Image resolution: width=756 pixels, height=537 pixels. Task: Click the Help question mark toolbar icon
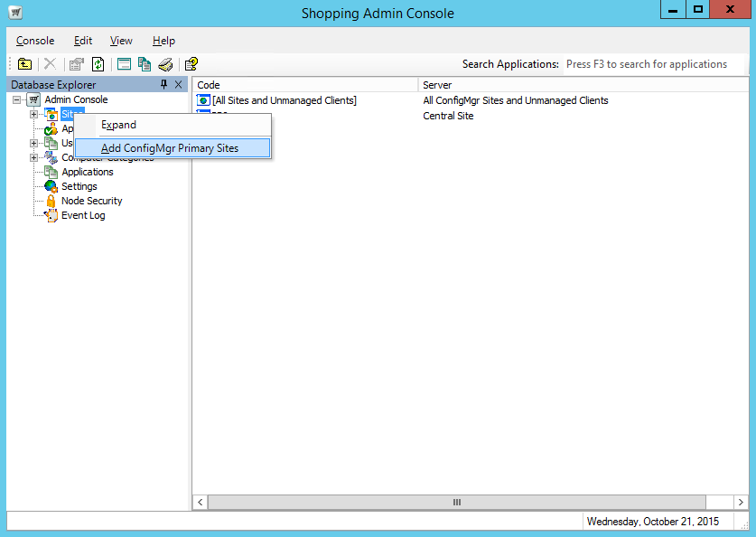(191, 64)
